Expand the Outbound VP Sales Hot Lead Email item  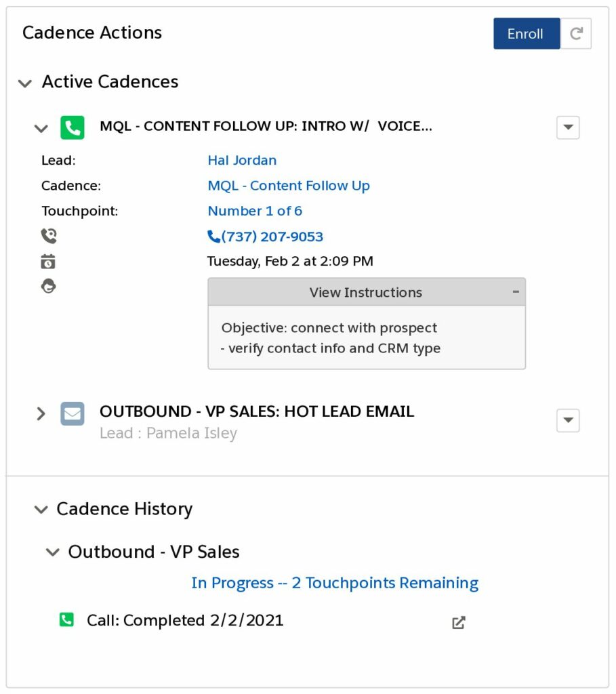pyautogui.click(x=41, y=414)
